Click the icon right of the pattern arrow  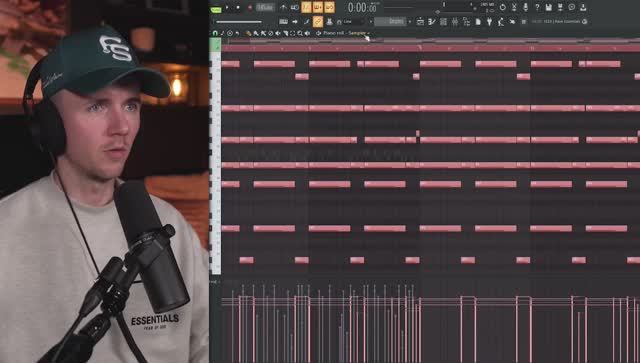[x=420, y=22]
